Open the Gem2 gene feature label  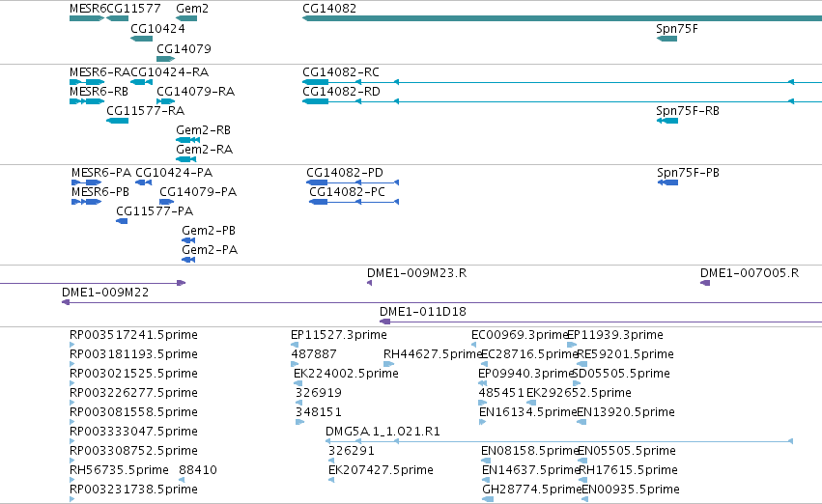click(192, 9)
